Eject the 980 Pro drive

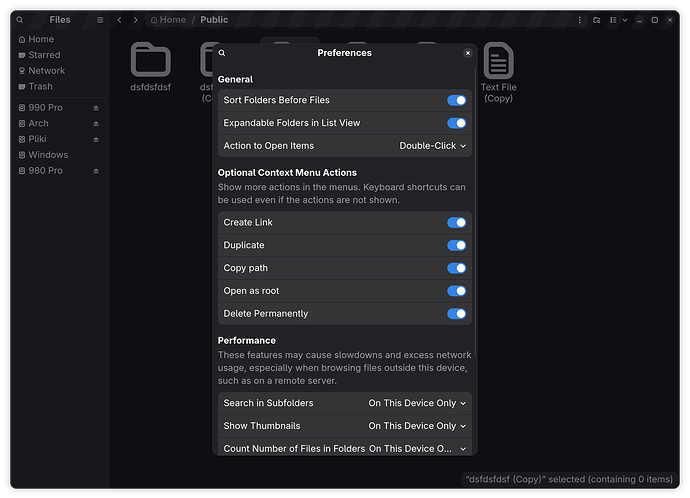(x=96, y=171)
